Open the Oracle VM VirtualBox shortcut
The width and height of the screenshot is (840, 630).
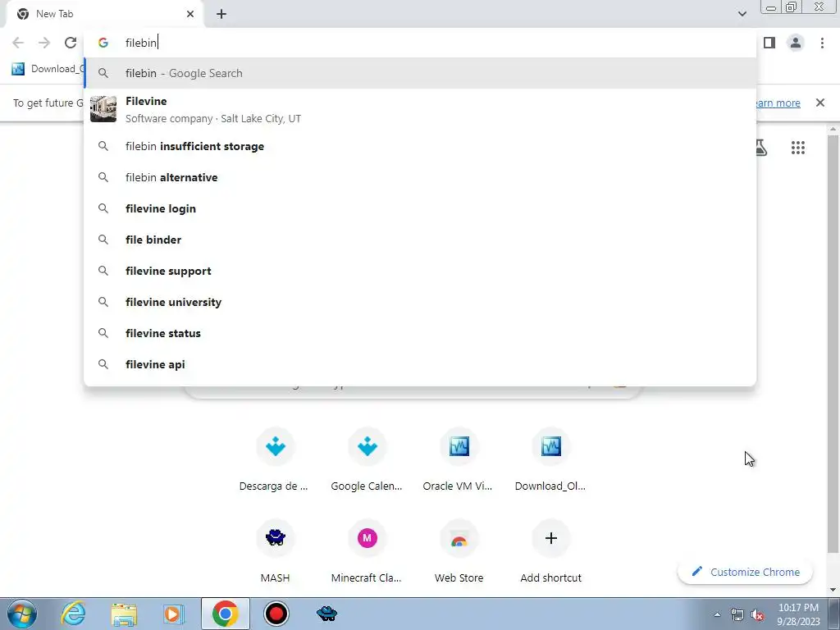point(459,459)
